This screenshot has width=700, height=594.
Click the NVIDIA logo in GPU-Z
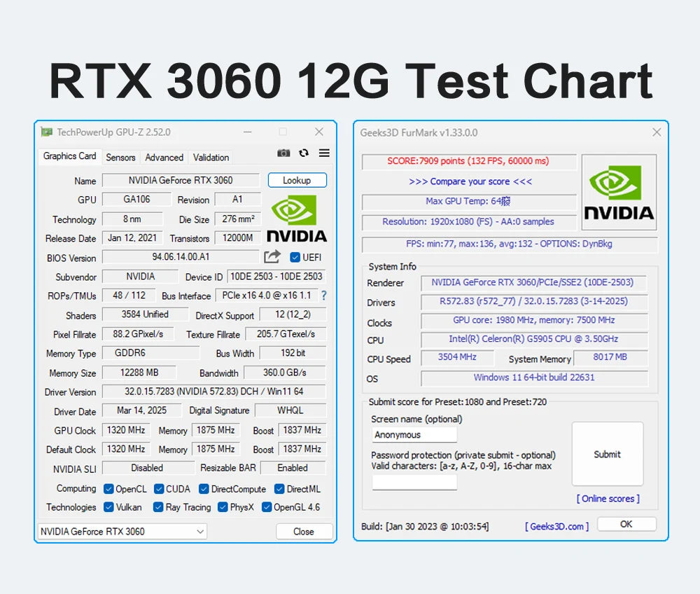(x=296, y=219)
